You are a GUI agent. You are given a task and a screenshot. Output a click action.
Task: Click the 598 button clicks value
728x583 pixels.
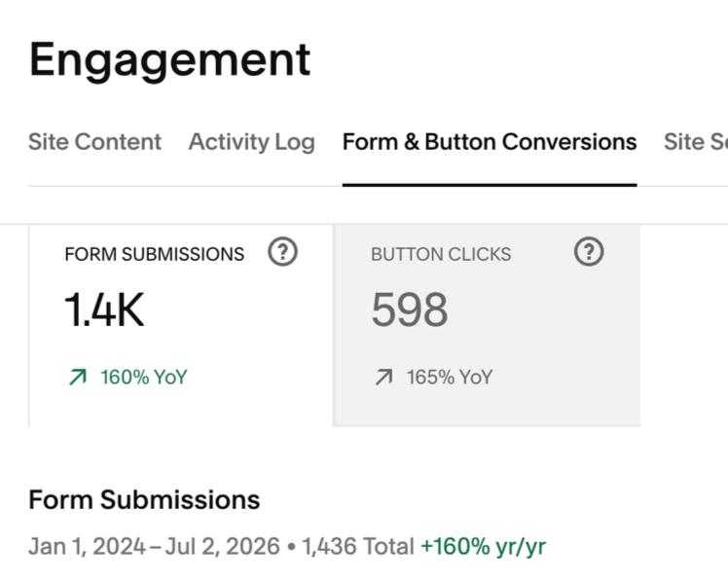pyautogui.click(x=410, y=310)
